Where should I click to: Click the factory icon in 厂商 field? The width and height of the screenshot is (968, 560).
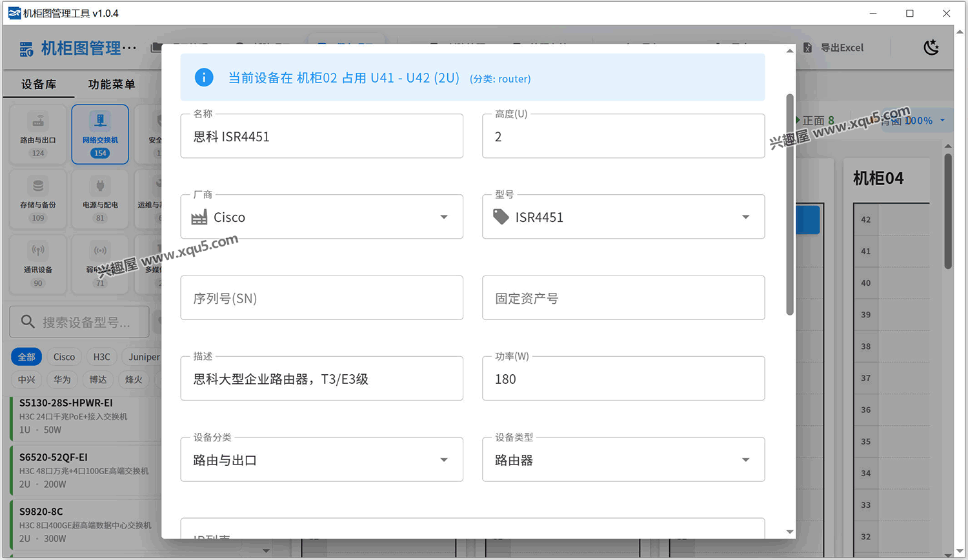coord(199,217)
